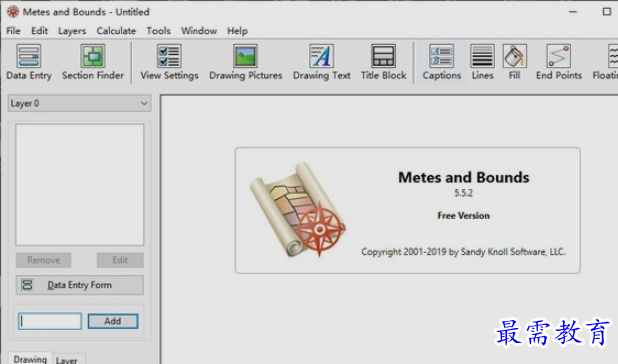Click the Remove button
The image size is (618, 364).
(44, 260)
